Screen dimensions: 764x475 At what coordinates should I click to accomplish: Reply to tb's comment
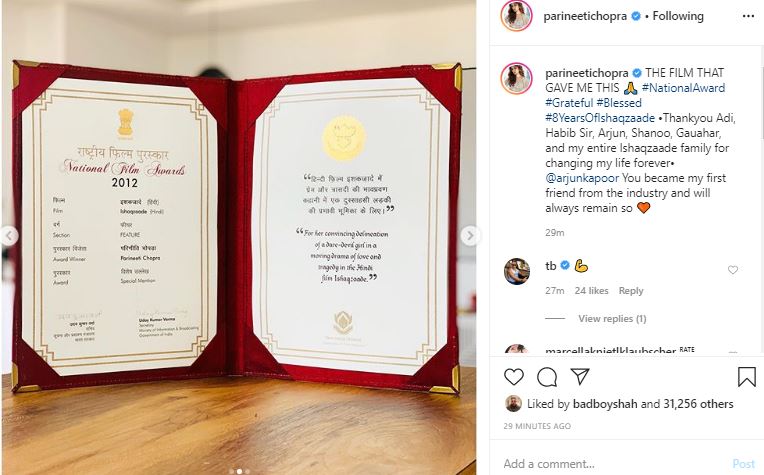tap(631, 291)
